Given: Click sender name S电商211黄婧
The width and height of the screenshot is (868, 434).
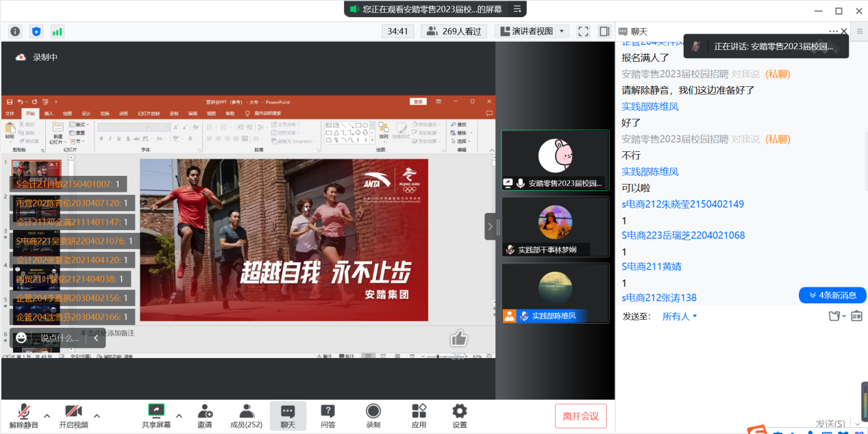Looking at the screenshot, I should 652,266.
